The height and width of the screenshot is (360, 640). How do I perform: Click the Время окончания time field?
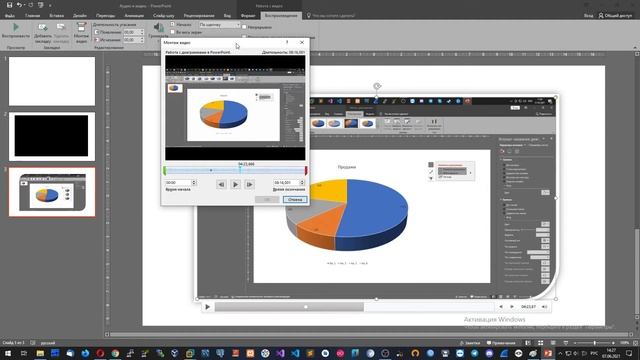pos(286,182)
